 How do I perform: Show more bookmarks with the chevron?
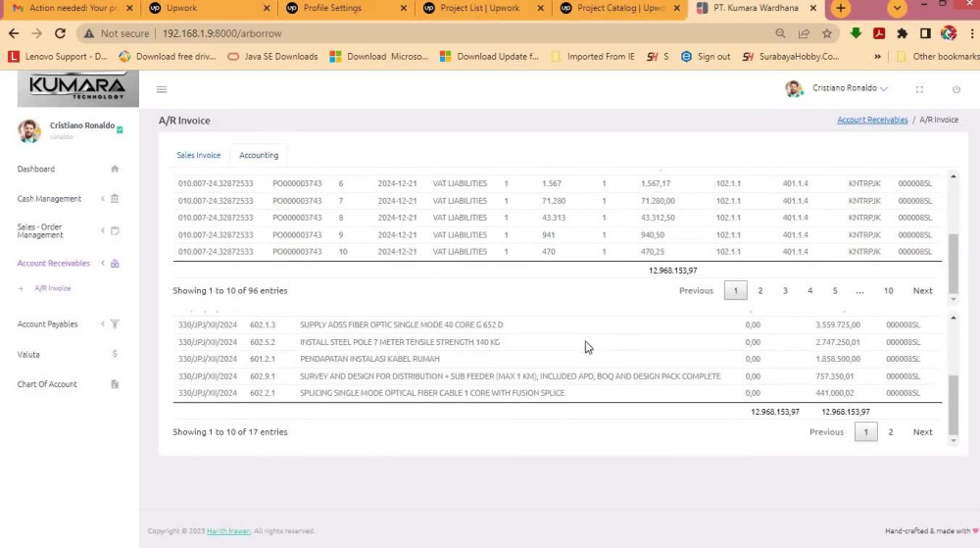point(877,56)
